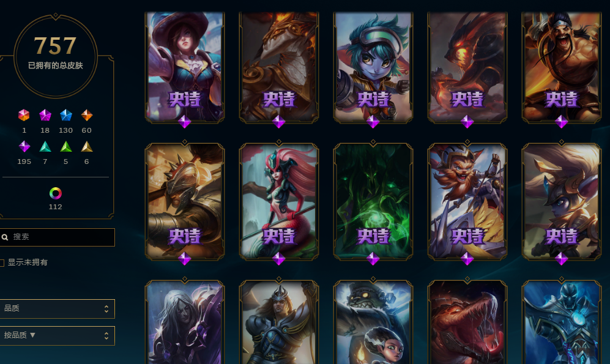
Task: Select the teal-haired goggles skin card
Action: point(373,67)
